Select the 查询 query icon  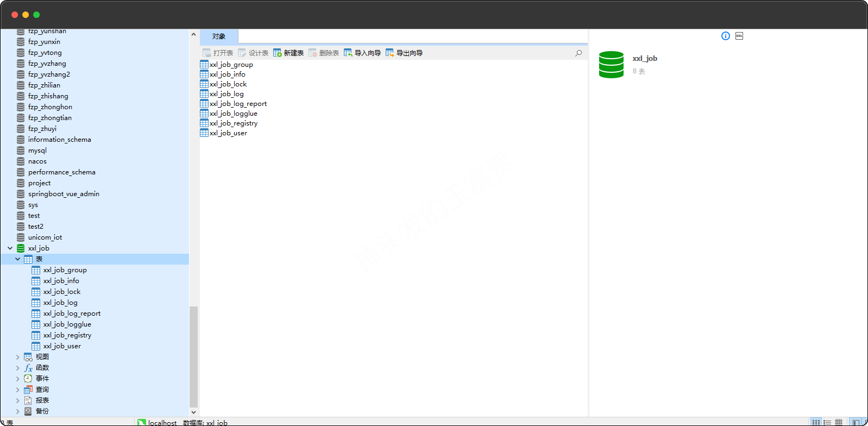coord(28,390)
